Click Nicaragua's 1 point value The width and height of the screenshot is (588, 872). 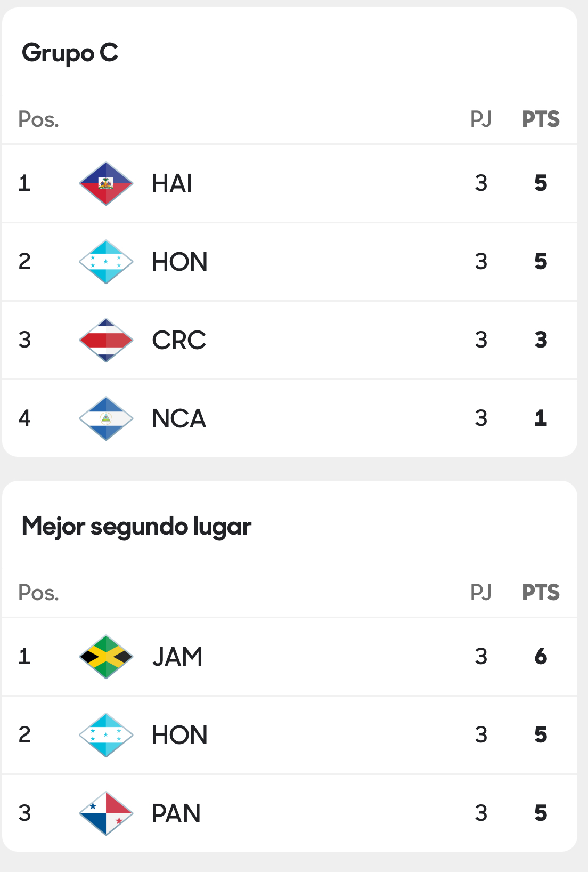tap(541, 418)
